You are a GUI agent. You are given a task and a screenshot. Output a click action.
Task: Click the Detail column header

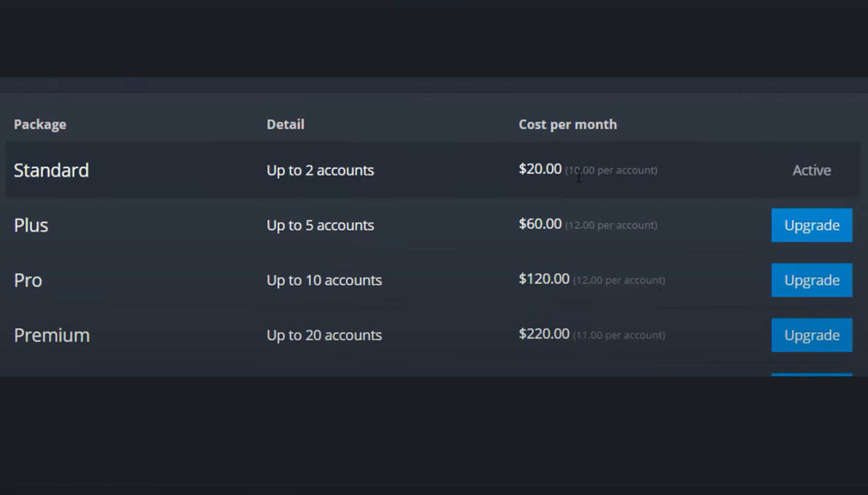[x=286, y=123]
